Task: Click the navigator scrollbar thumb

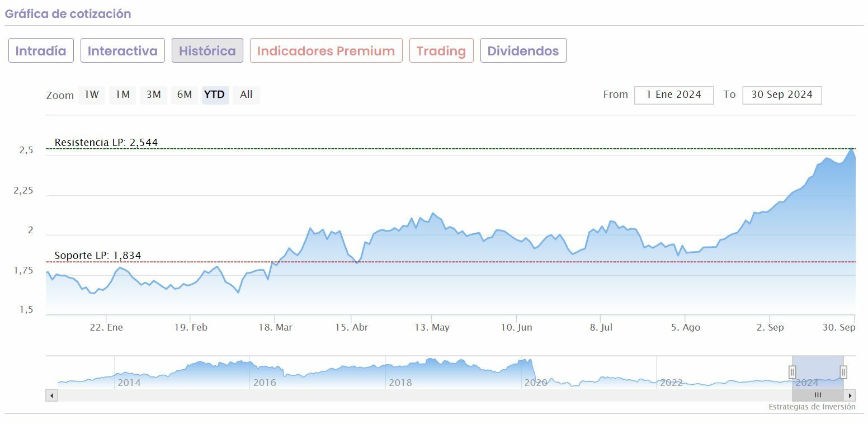Action: (x=818, y=395)
